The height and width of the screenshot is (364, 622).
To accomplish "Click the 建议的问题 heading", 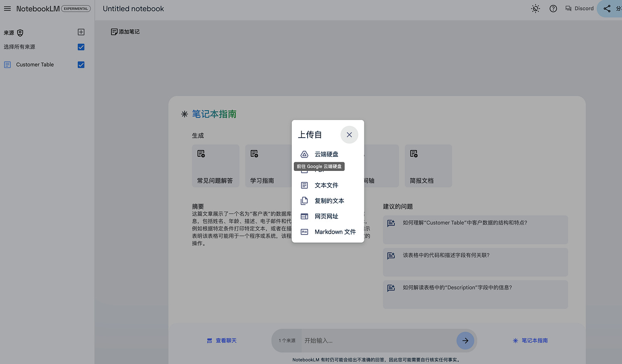I will point(398,206).
